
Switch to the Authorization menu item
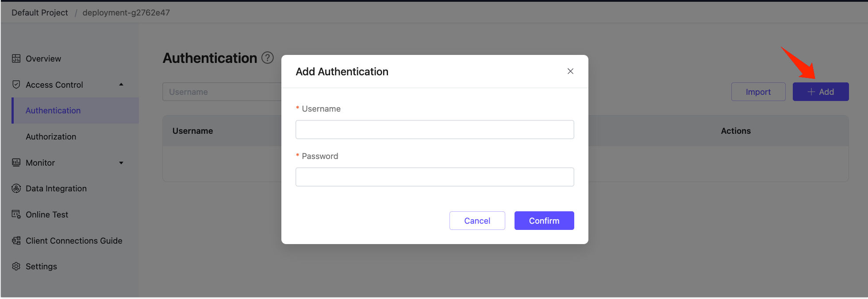(51, 136)
